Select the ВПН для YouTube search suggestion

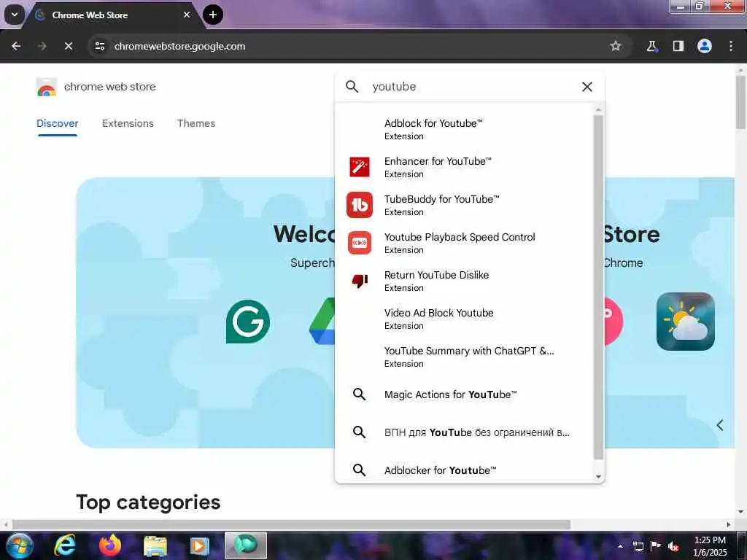(465, 432)
